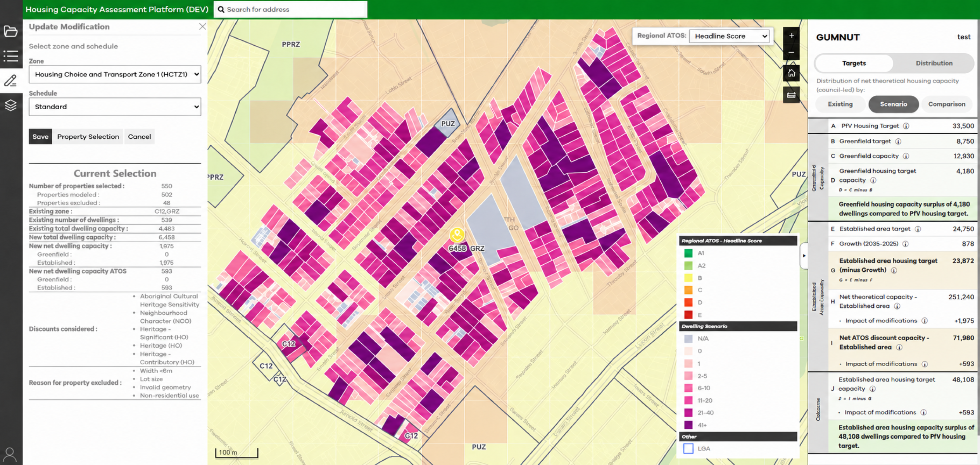This screenshot has height=465, width=980.
Task: Show info for Greenfield housing target capacity
Action: click(873, 180)
